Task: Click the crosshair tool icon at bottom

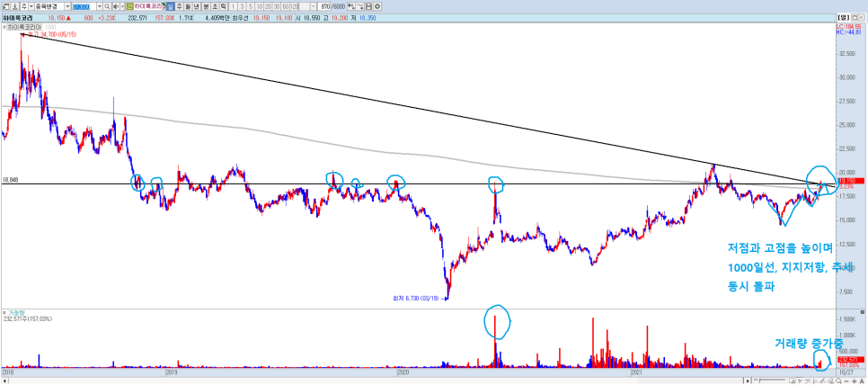Action: pyautogui.click(x=800, y=381)
